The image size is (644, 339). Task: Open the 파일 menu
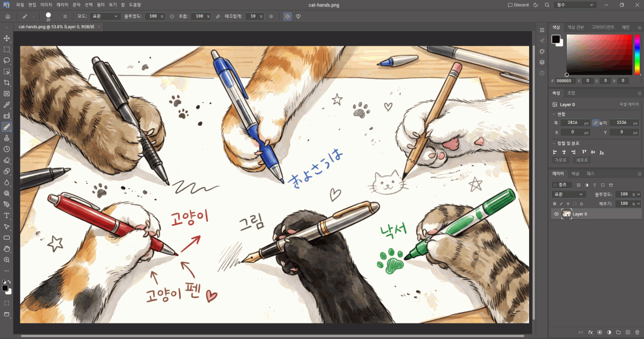[20, 5]
